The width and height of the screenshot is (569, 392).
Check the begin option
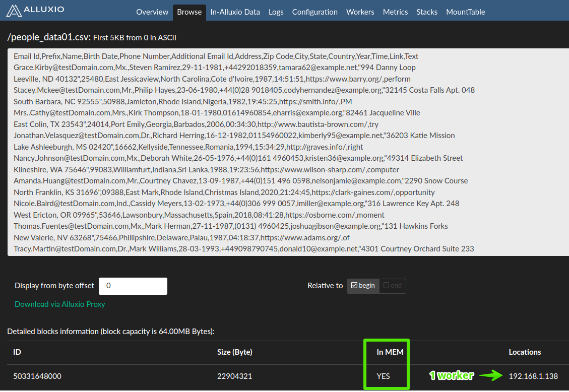pyautogui.click(x=363, y=286)
